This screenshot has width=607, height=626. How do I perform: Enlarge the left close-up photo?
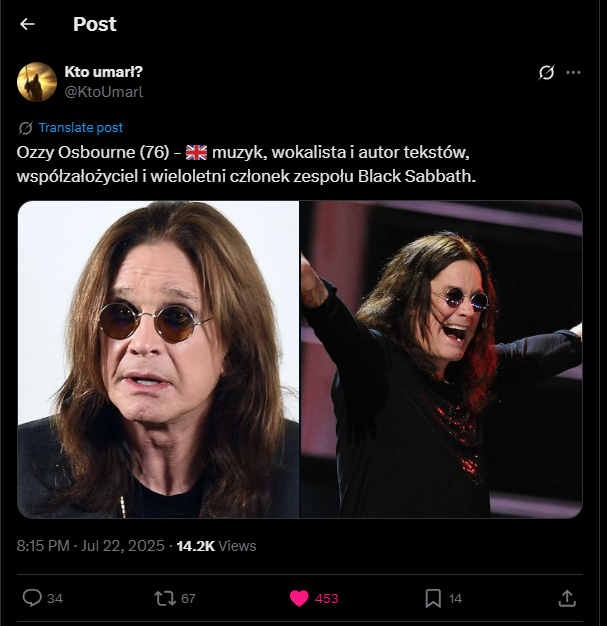159,359
